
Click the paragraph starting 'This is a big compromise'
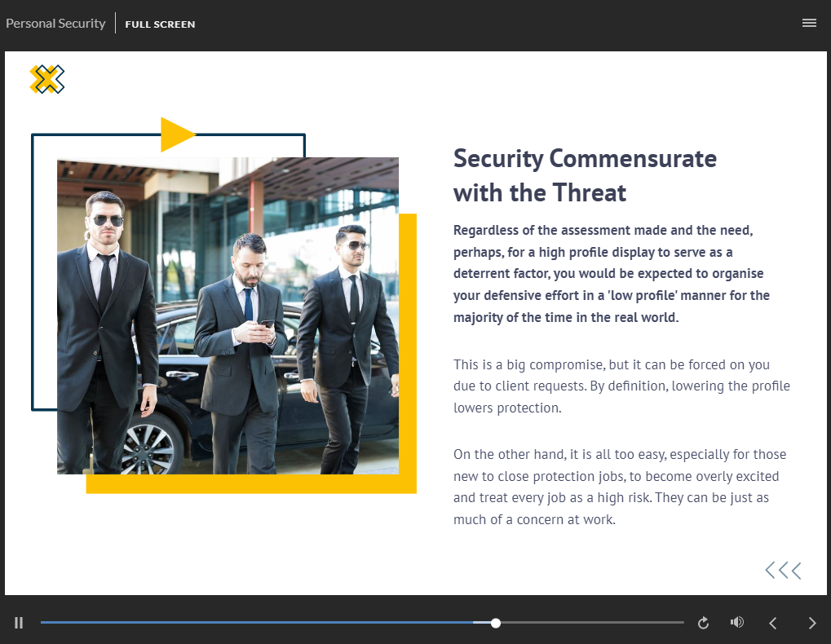coord(621,386)
